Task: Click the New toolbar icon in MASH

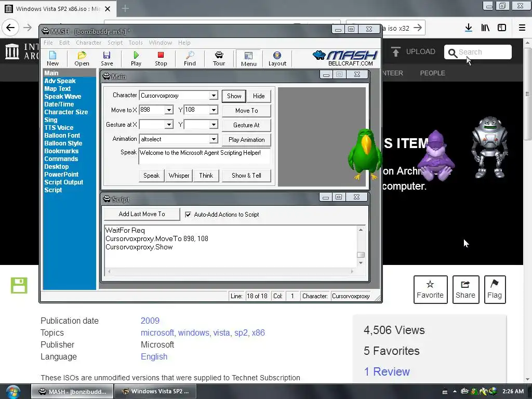Action: (52, 58)
